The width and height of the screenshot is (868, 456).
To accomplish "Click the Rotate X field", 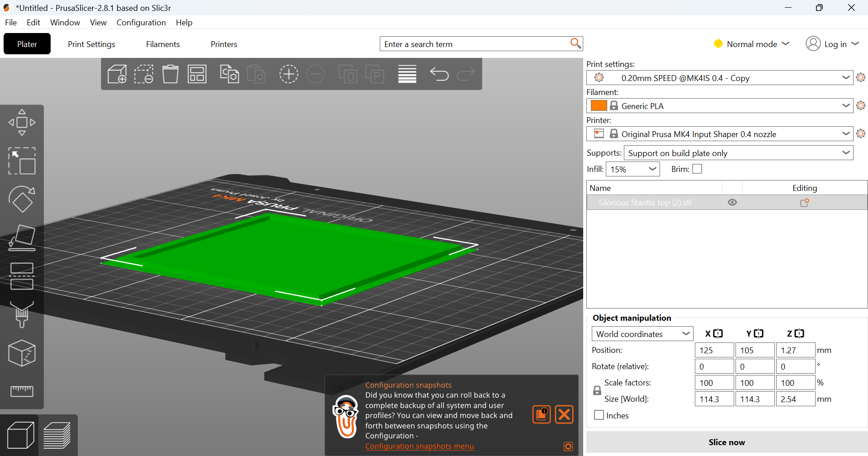I will [714, 366].
